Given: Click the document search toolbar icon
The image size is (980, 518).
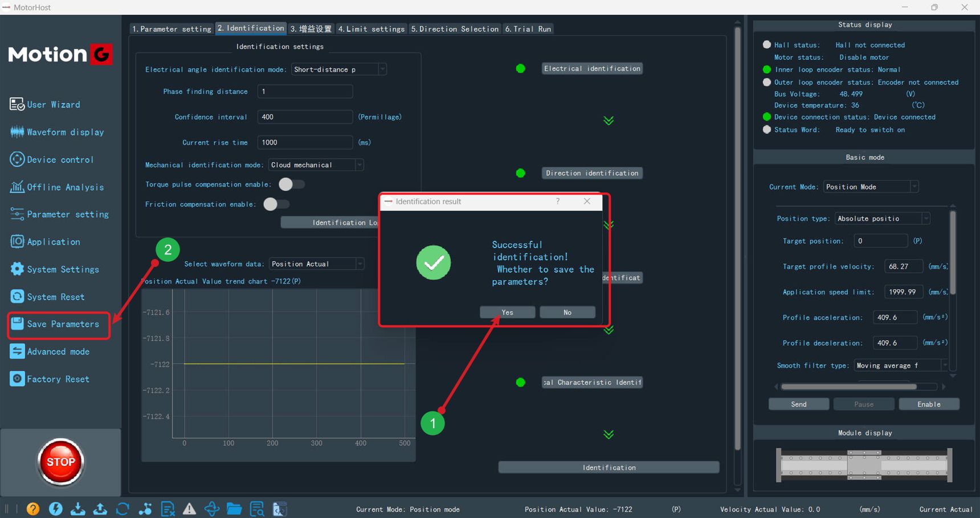Looking at the screenshot, I should point(257,509).
